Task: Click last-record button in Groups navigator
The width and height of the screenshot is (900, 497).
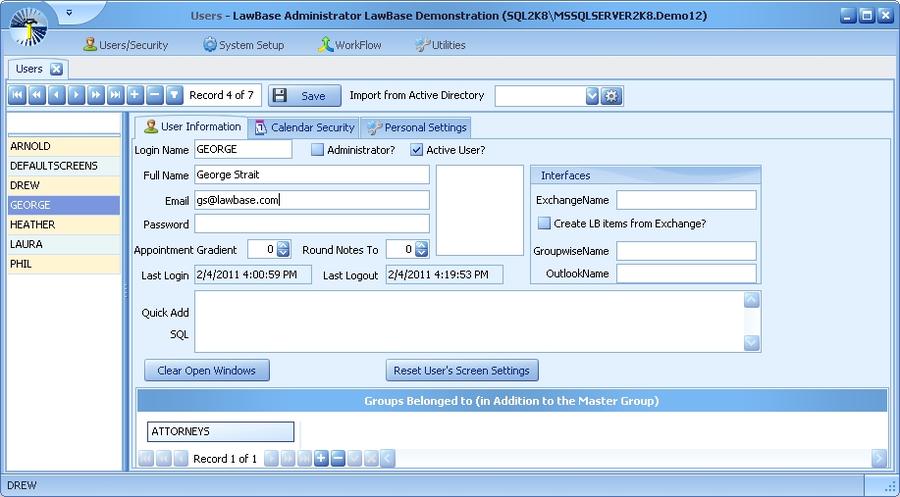Action: coord(305,459)
